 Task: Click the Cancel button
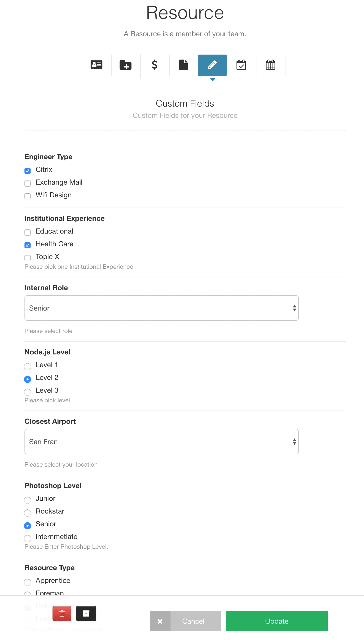(x=186, y=621)
